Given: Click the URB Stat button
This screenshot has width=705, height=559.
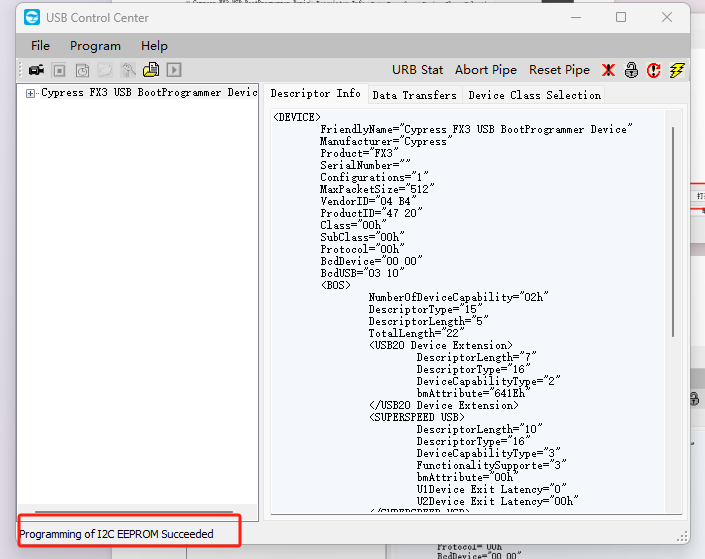Looking at the screenshot, I should coord(417,70).
